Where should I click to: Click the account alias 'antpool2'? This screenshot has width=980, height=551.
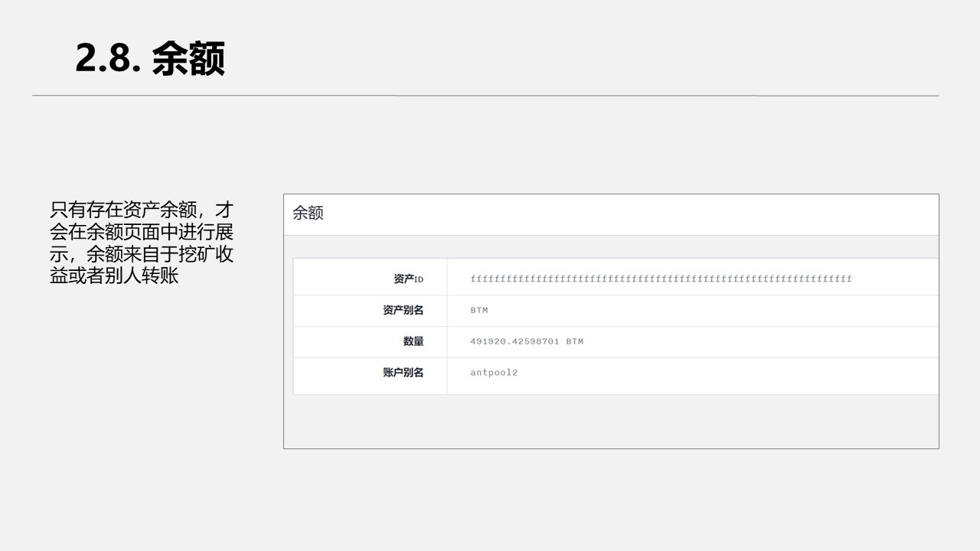[x=494, y=373]
